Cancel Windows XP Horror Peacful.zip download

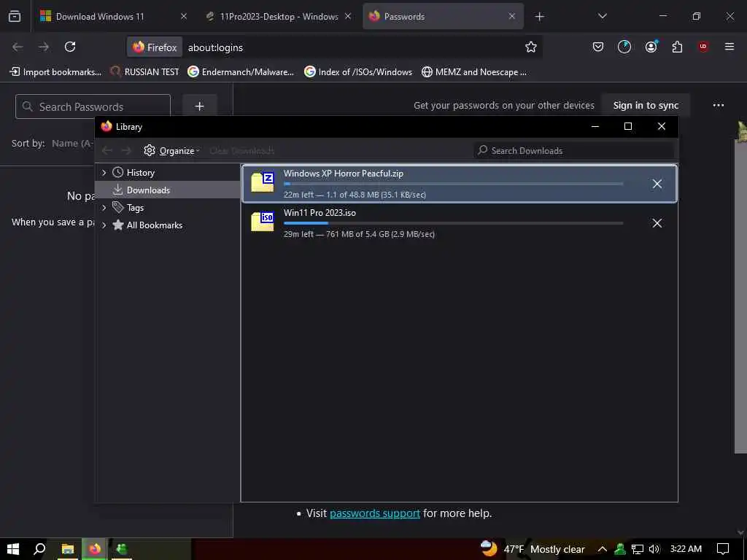(x=657, y=184)
